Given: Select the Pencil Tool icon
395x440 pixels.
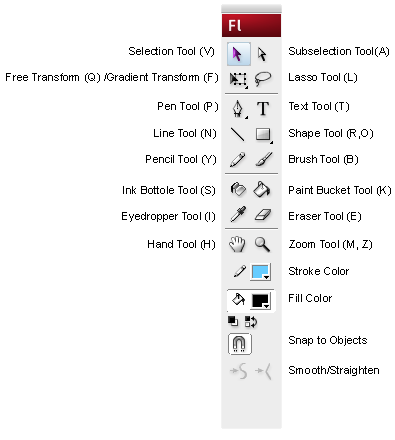Looking at the screenshot, I should coord(238,159).
